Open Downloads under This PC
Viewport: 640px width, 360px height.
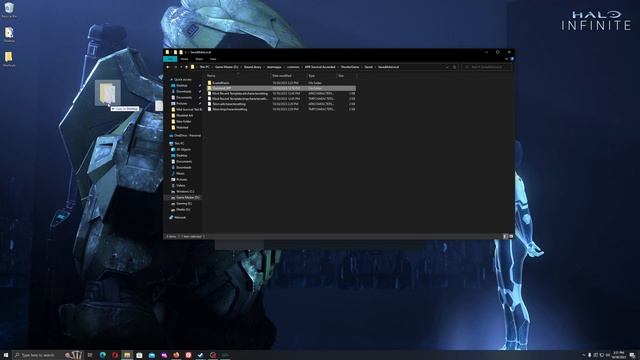pyautogui.click(x=183, y=167)
